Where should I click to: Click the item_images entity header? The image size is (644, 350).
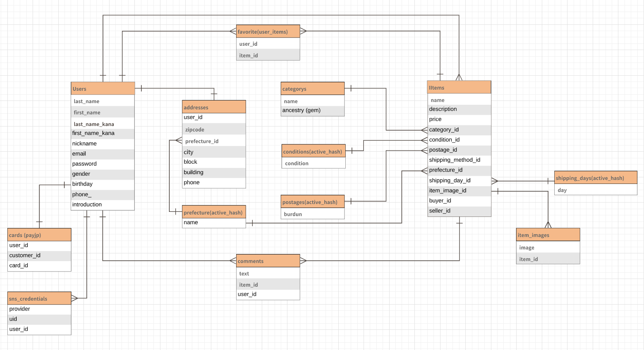(548, 235)
